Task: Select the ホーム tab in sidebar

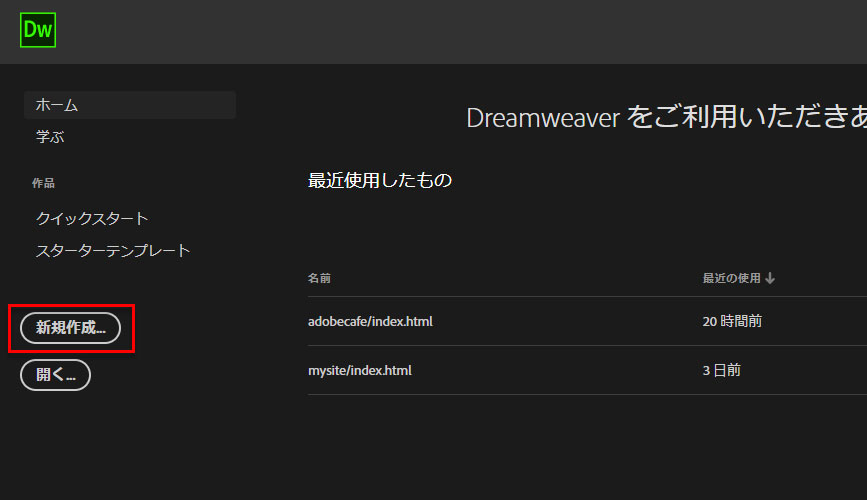Action: (x=57, y=105)
